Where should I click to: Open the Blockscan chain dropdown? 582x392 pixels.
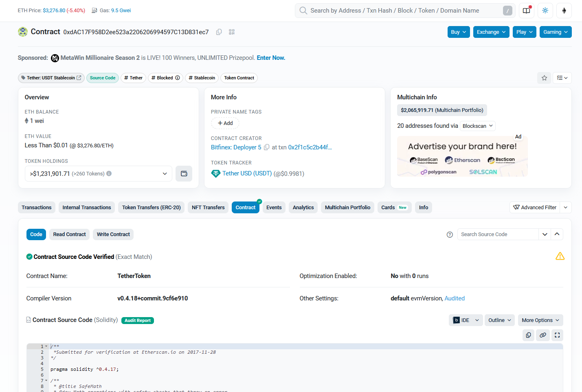click(478, 126)
